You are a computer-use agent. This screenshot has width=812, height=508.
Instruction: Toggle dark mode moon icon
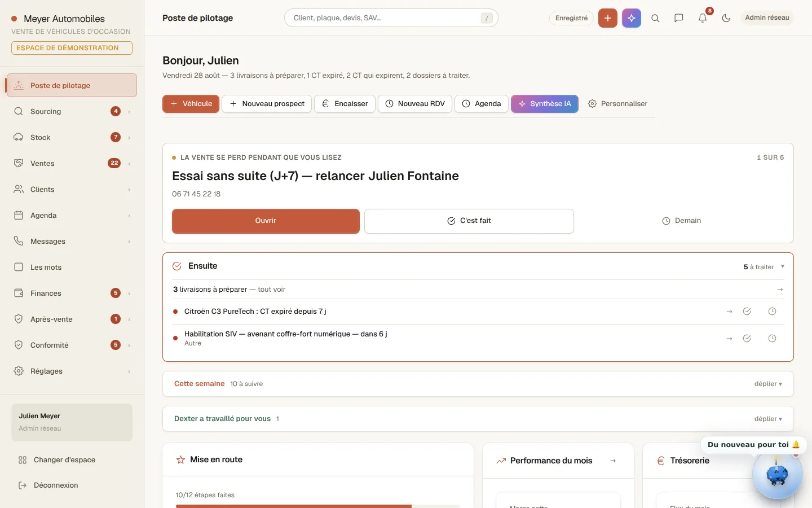726,18
